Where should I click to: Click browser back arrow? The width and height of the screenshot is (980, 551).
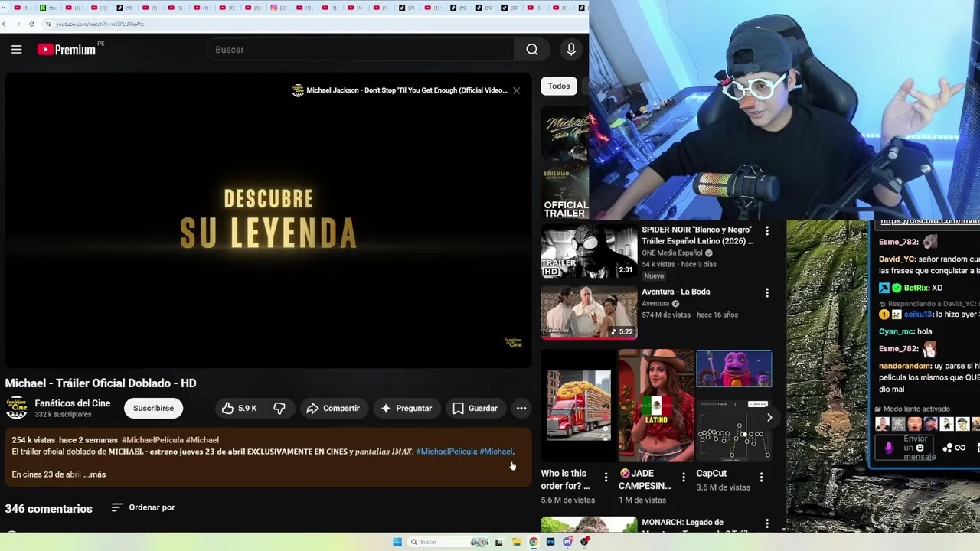pyautogui.click(x=5, y=24)
